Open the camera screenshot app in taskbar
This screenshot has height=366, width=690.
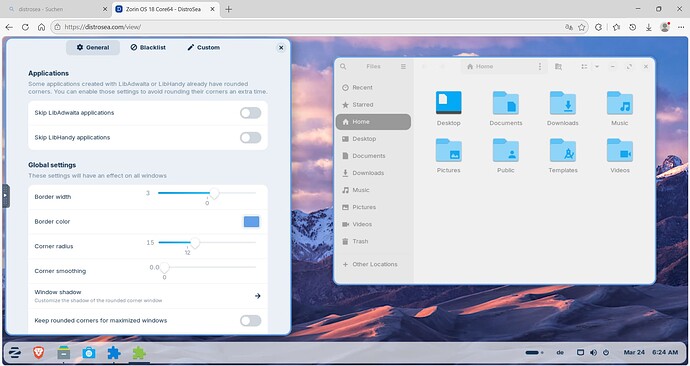click(x=88, y=352)
